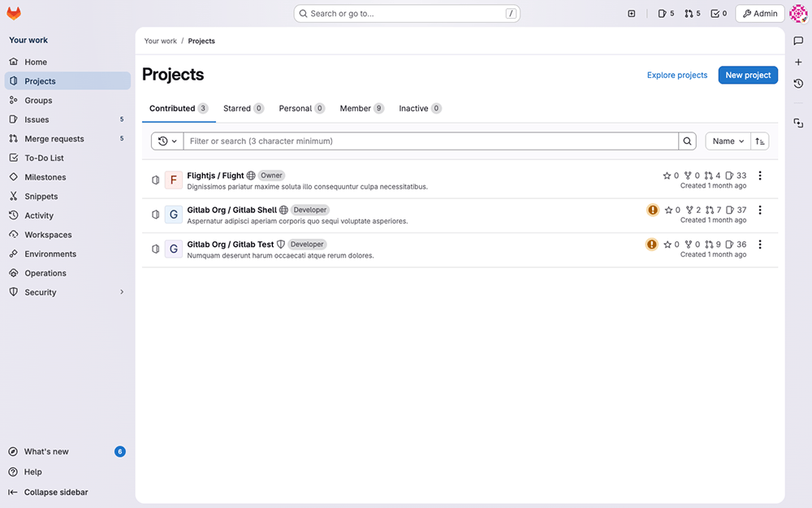Open the Name sorting dropdown
This screenshot has height=508, width=812.
pos(728,141)
